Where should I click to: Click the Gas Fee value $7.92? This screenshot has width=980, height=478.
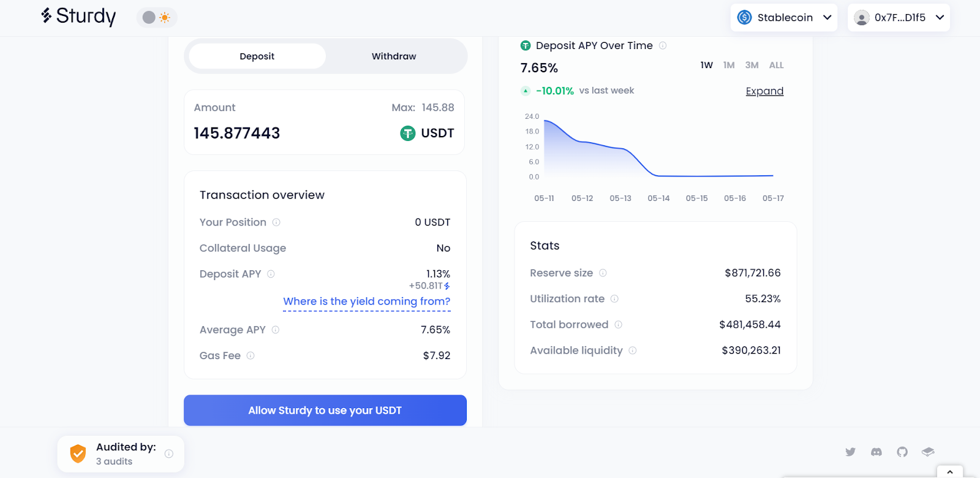(x=437, y=355)
